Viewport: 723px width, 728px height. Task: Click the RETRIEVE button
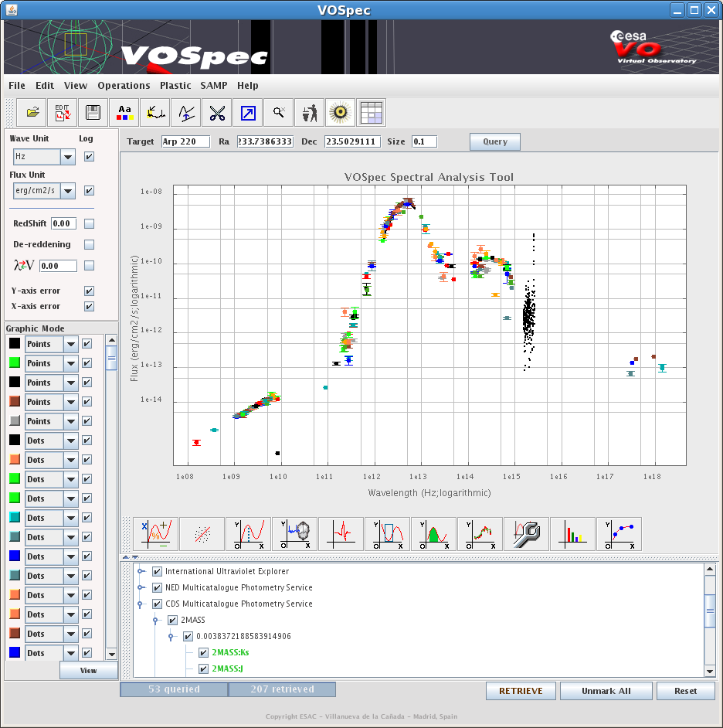point(521,691)
